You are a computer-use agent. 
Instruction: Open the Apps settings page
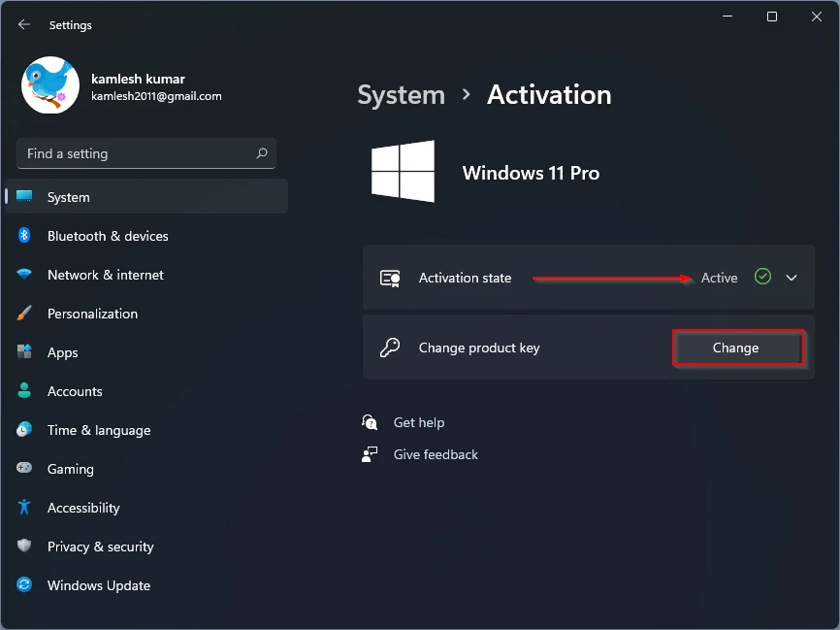(x=146, y=352)
